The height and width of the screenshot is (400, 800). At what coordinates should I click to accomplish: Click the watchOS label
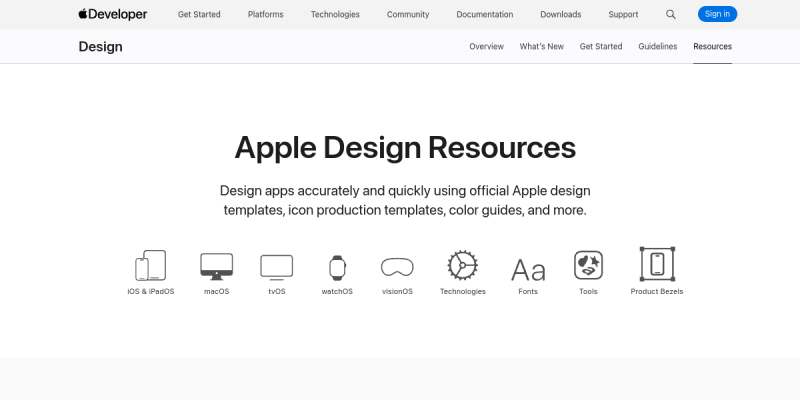[x=337, y=291]
